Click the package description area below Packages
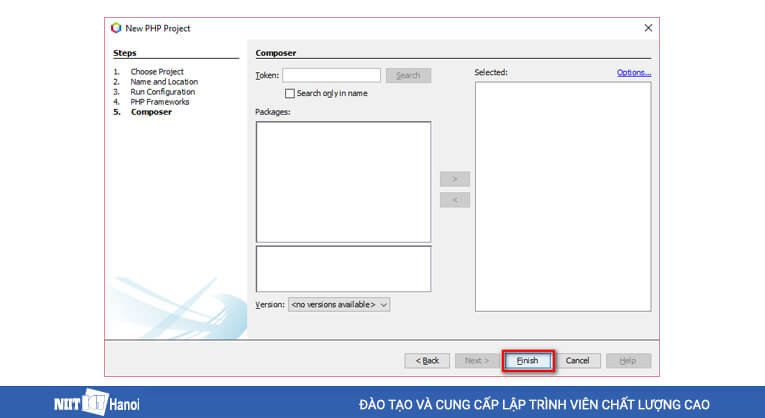The height and width of the screenshot is (418, 765). (x=343, y=269)
